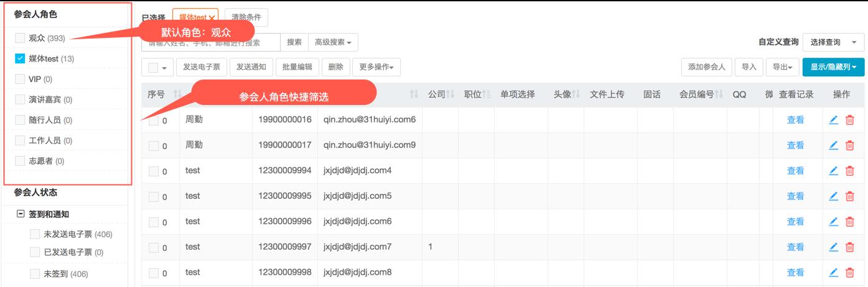Screen dimensions: 868x287
Task: Edit the jxjdjd@jdjdj.com7 attendee with pencil icon
Action: pyautogui.click(x=834, y=247)
